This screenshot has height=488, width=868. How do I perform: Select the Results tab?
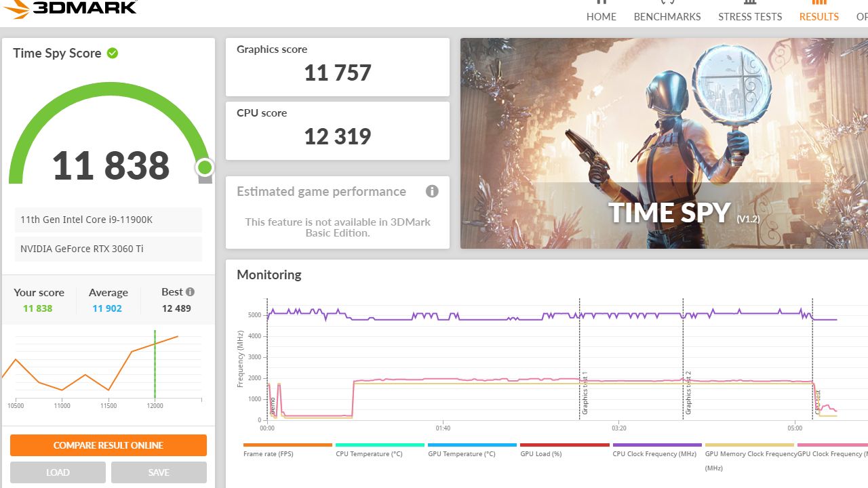tap(818, 16)
